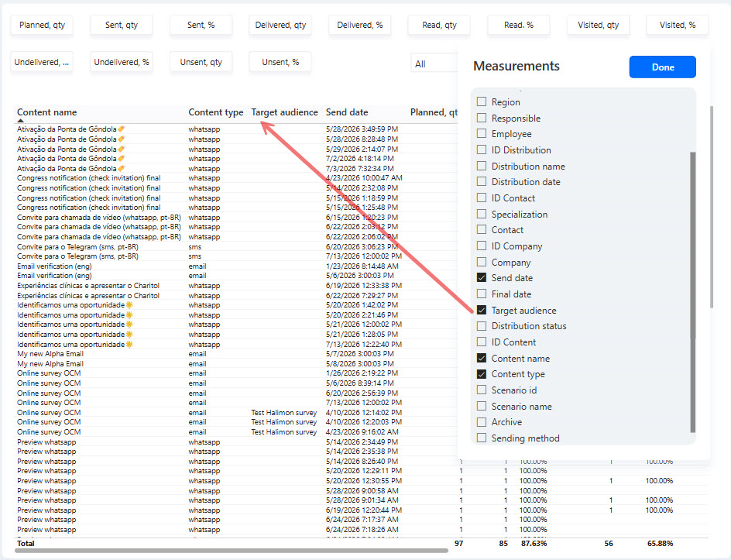Click the Total row label
The image size is (731, 560).
26,543
